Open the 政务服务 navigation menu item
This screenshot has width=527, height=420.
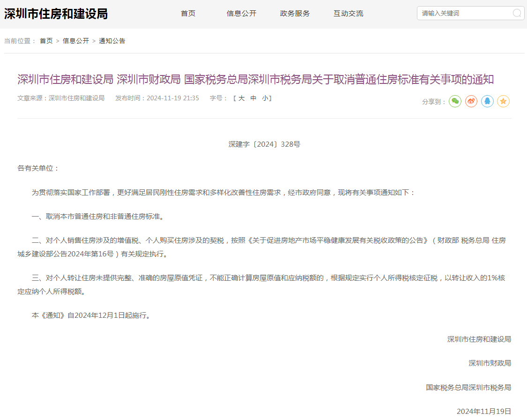[x=295, y=14]
